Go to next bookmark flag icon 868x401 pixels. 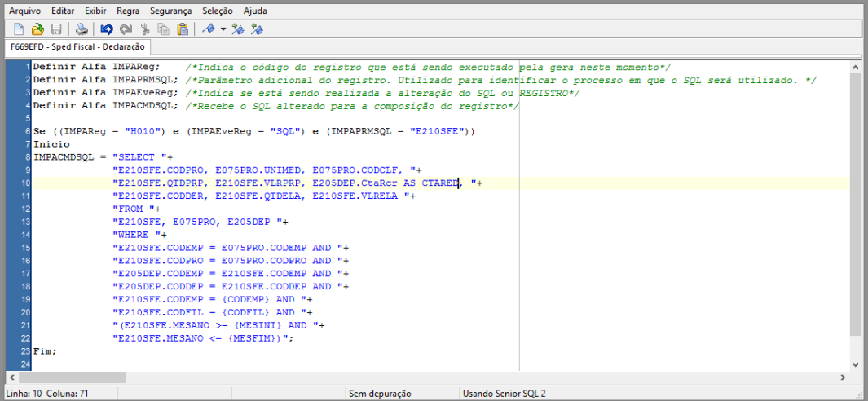(238, 29)
